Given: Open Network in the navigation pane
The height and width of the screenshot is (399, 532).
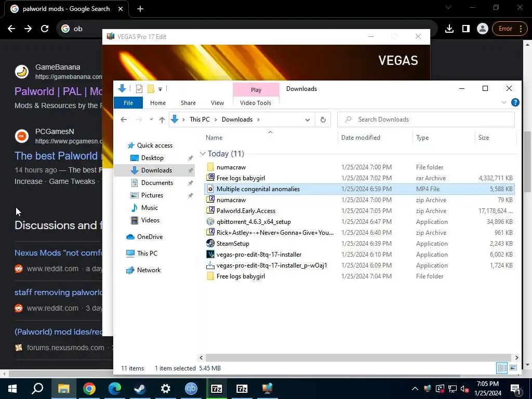Looking at the screenshot, I should [149, 270].
